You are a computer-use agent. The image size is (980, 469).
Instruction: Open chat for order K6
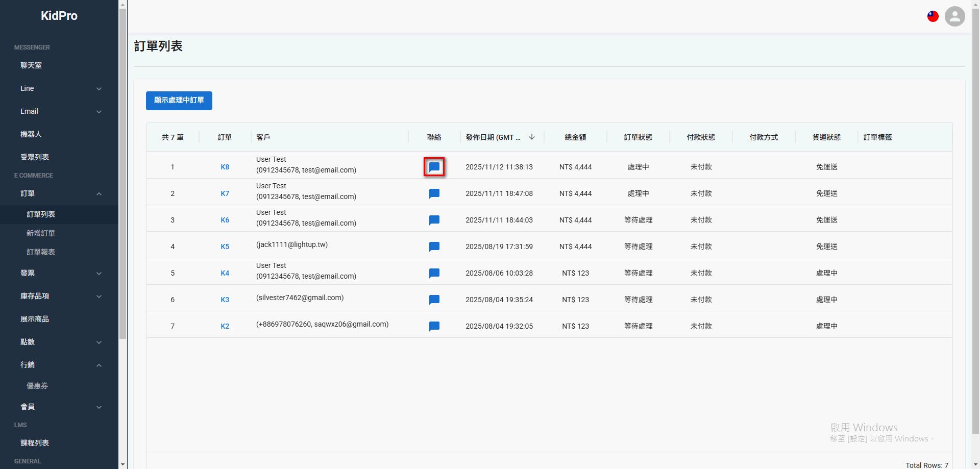point(434,220)
